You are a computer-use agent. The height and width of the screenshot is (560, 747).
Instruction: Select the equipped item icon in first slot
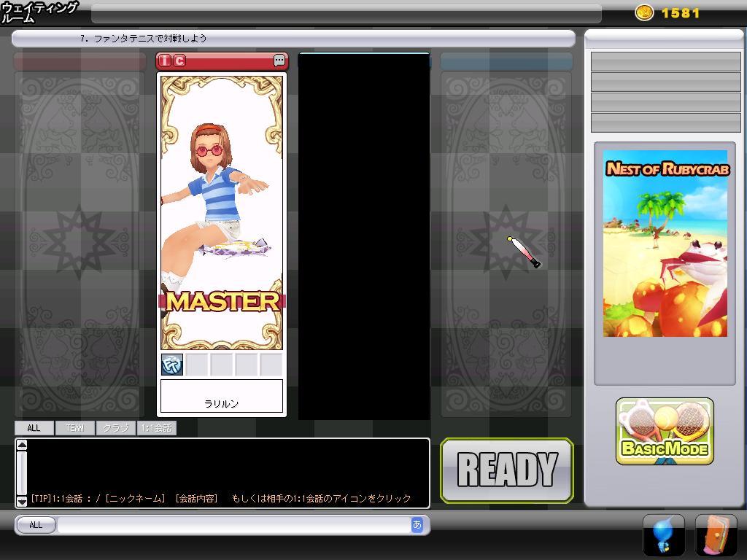coord(172,365)
